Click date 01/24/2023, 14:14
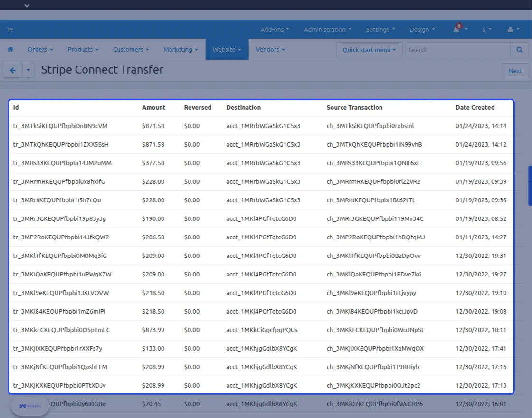 click(481, 126)
